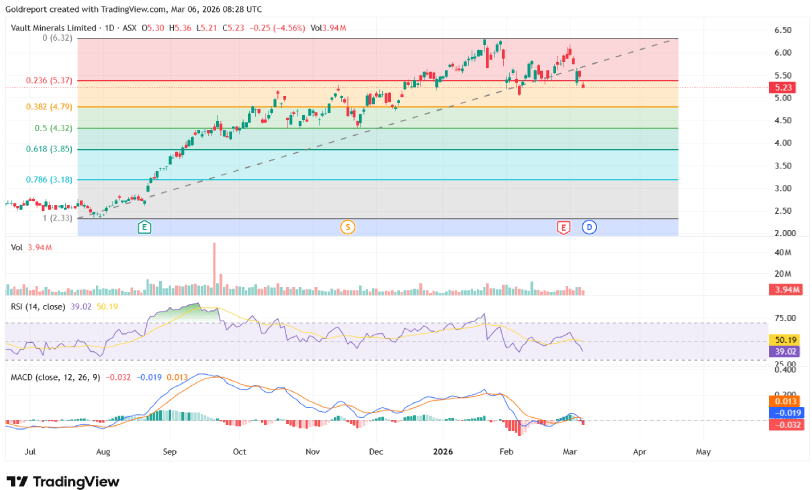The height and width of the screenshot is (490, 812).
Task: Click the red earnings E marker
Action: tap(563, 228)
